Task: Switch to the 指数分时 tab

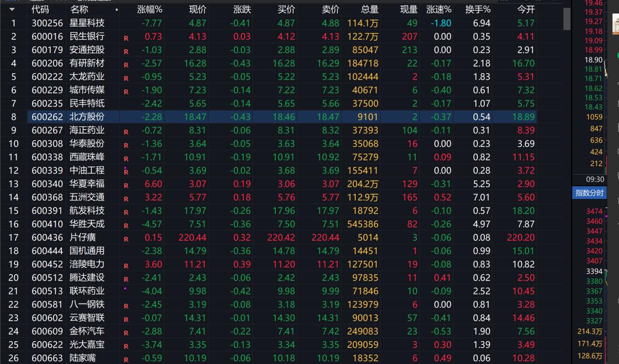Action: [x=589, y=193]
